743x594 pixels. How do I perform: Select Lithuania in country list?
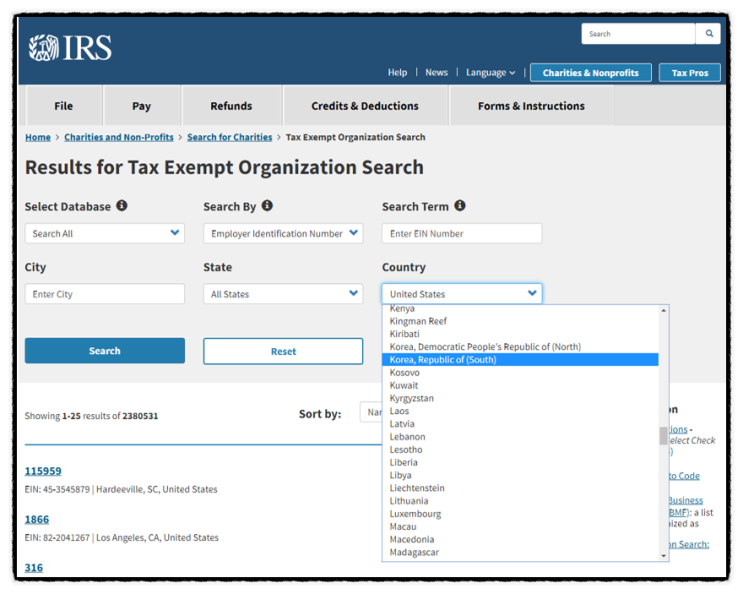[520, 501]
